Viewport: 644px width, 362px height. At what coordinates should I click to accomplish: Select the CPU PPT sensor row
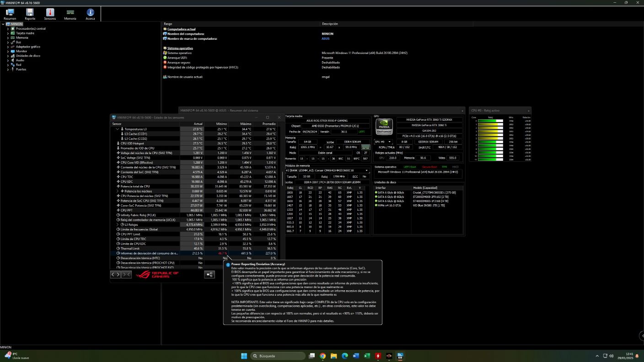[x=127, y=210]
